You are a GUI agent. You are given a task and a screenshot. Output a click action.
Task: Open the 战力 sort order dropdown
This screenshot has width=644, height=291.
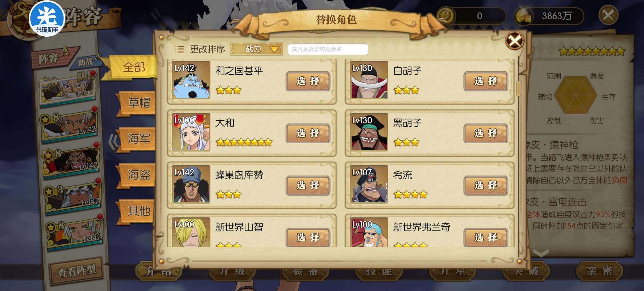257,49
